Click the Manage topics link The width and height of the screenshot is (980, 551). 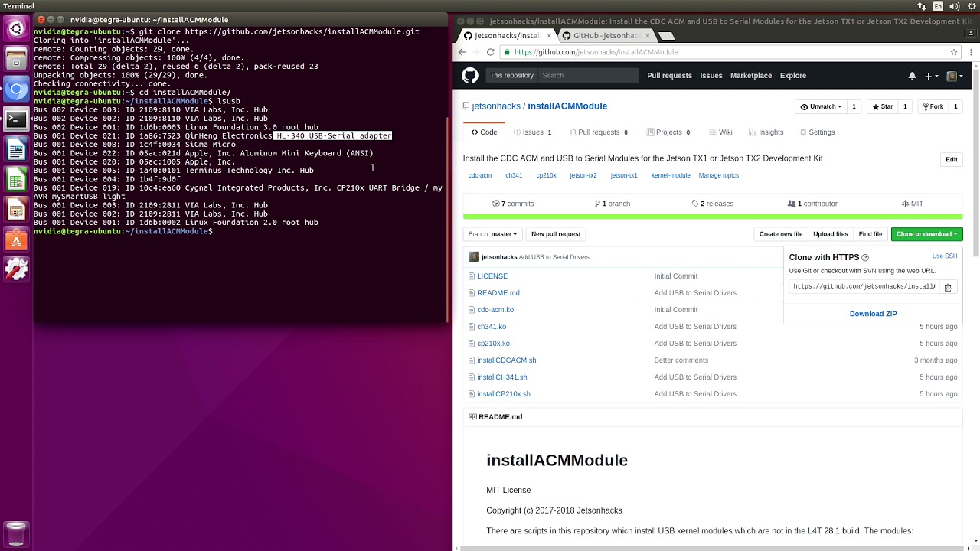[719, 175]
